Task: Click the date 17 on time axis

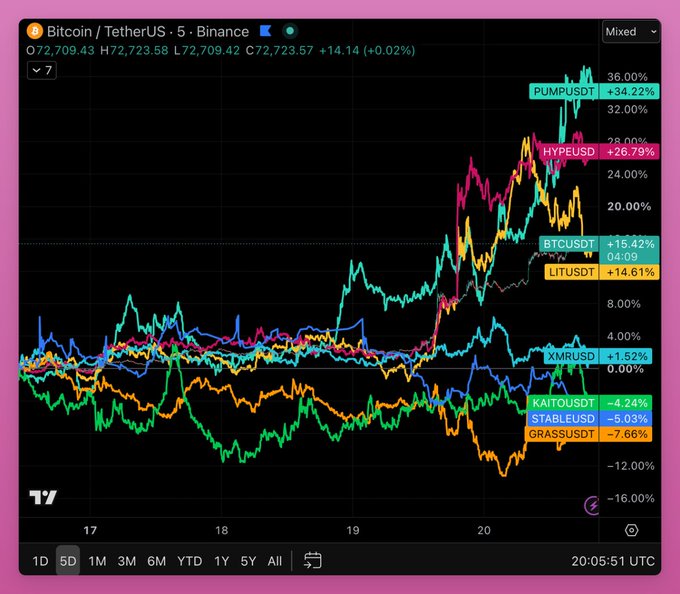Action: (90, 530)
